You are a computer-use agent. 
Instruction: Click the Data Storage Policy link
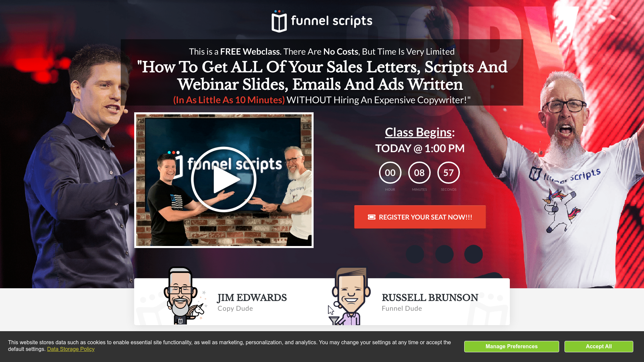[71, 349]
